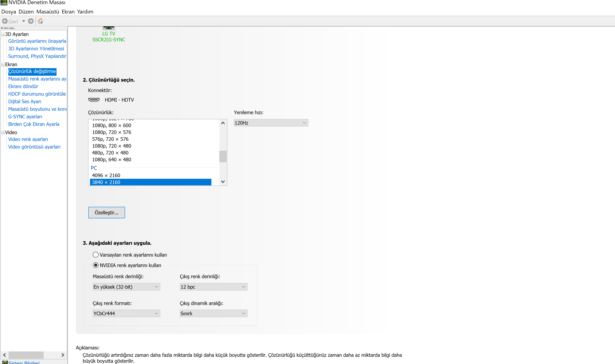
Task: Click resolution list scroll up arrow
Action: coord(223,123)
